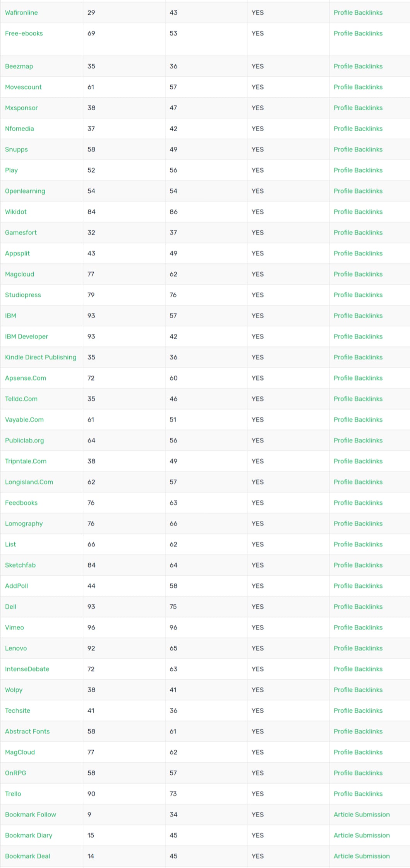Open Profile Backlinks for Gamesfort
410x868 pixels.
coord(358,233)
